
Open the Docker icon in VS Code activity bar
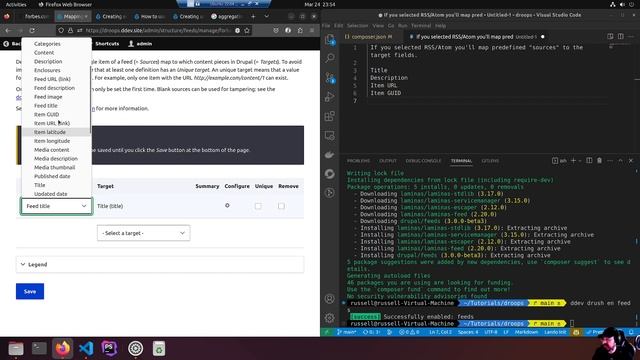click(x=330, y=155)
